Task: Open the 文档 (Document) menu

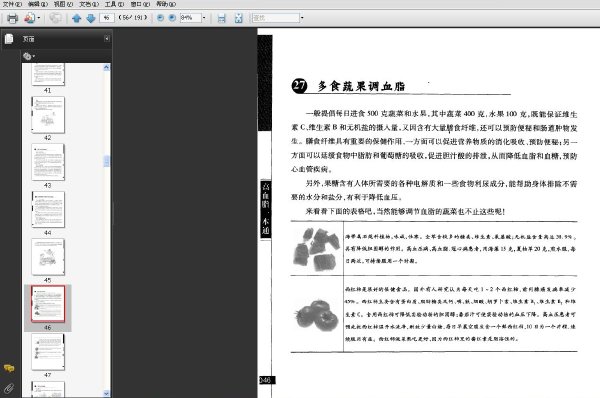Action: [x=89, y=4]
